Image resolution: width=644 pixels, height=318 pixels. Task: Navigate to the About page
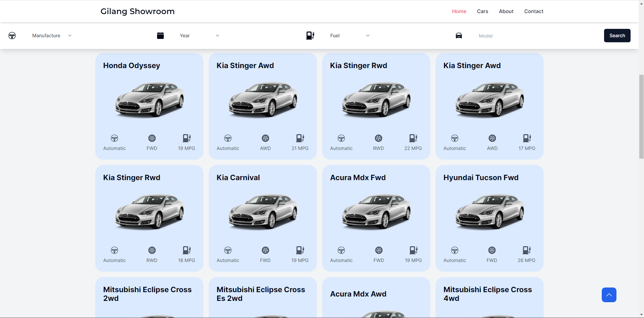(x=506, y=11)
